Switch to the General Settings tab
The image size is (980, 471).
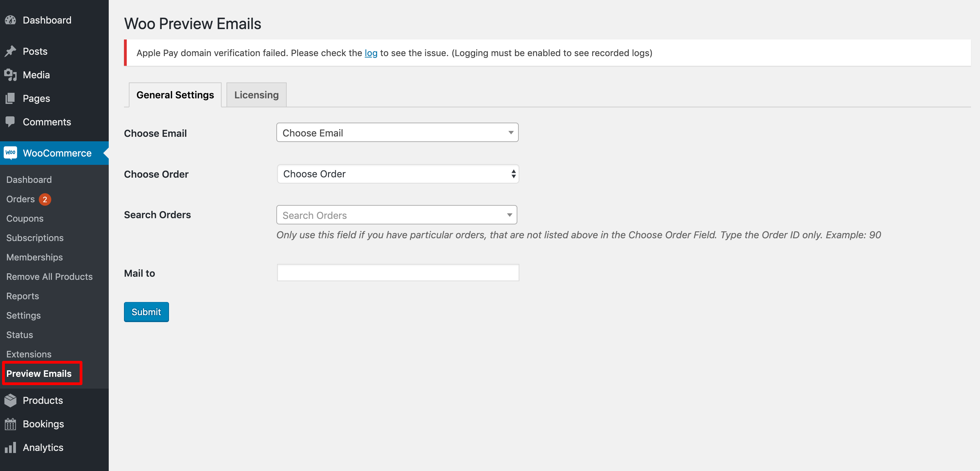[x=175, y=95]
